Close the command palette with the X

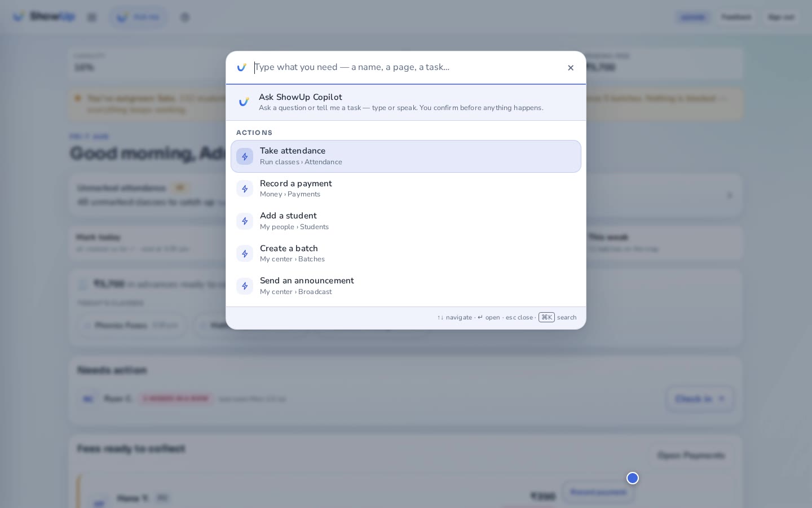571,68
